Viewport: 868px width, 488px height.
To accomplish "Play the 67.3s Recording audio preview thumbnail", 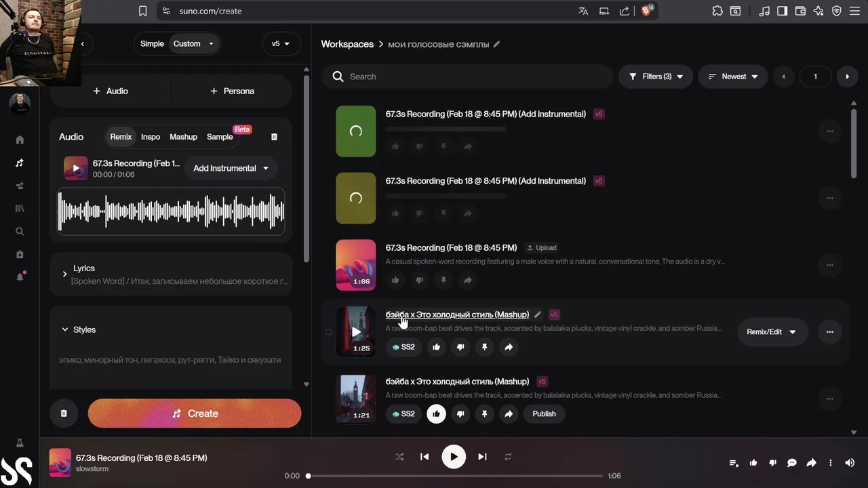I will click(x=76, y=168).
